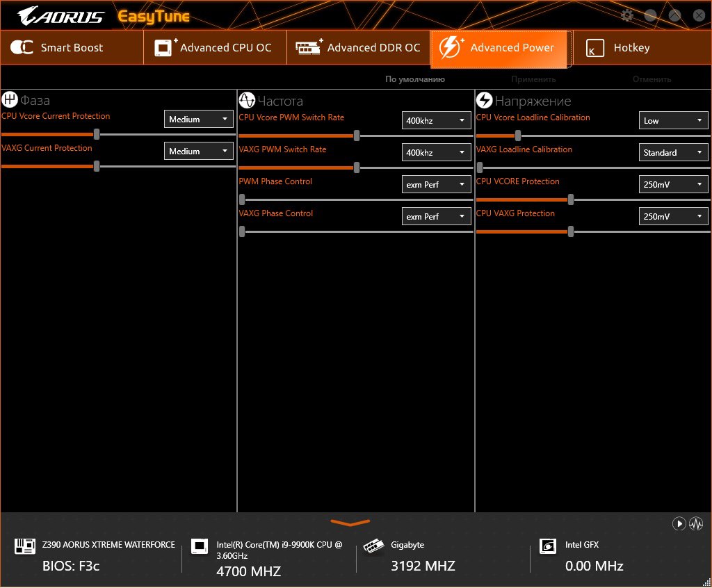Close the EasyTune window
This screenshot has width=712, height=588.
pos(699,15)
